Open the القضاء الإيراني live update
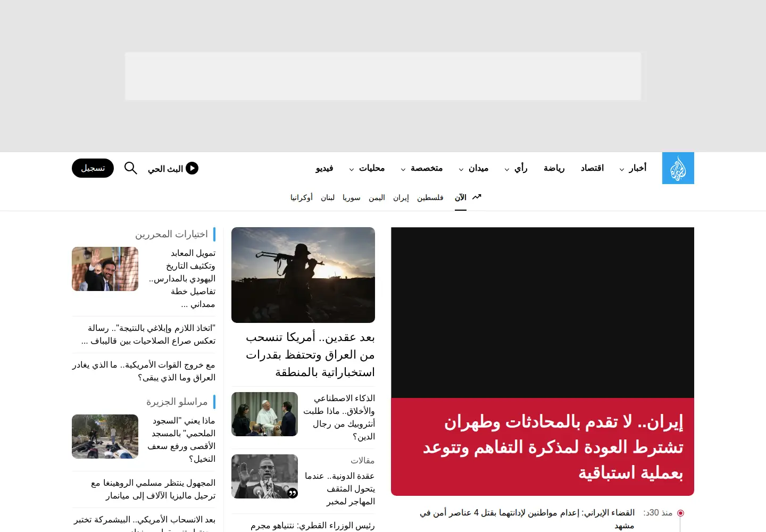766x532 pixels. [527, 519]
